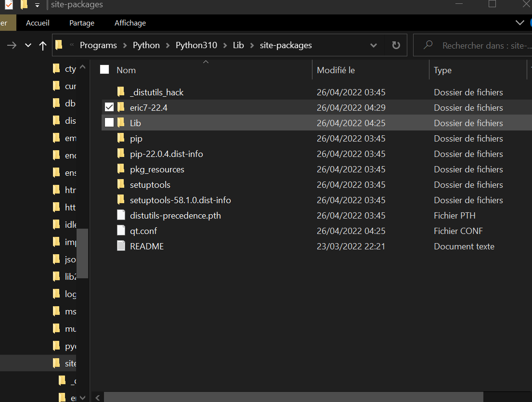Viewport: 532px width, 402px height.
Task: Click the qt.conf file icon
Action: (121, 230)
